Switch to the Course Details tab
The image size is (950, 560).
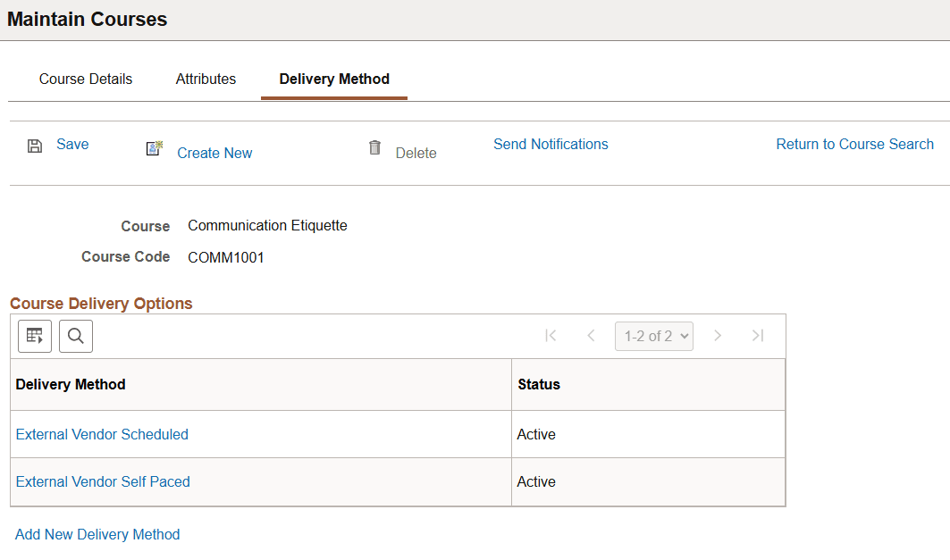[x=85, y=79]
